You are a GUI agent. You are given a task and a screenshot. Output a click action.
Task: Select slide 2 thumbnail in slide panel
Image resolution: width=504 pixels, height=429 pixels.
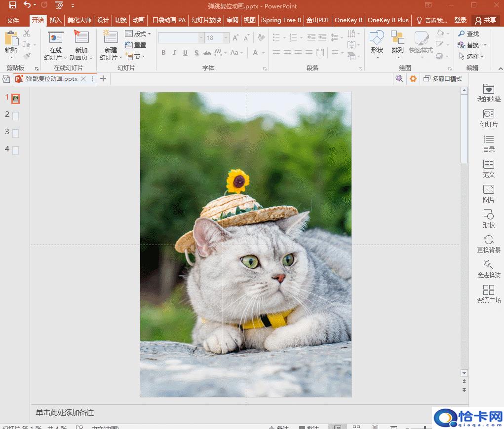(x=15, y=116)
